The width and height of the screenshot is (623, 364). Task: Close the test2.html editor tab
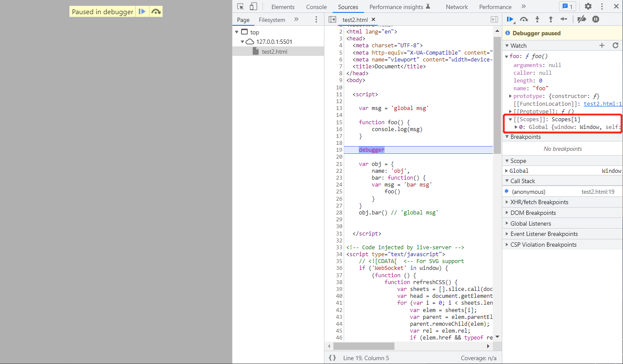[x=373, y=19]
